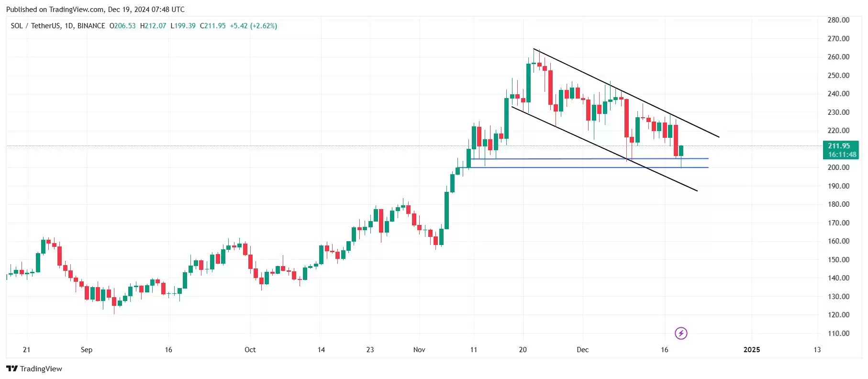Click the Published on TradingView.com header text
Image resolution: width=868 pixels, height=379 pixels.
click(95, 10)
